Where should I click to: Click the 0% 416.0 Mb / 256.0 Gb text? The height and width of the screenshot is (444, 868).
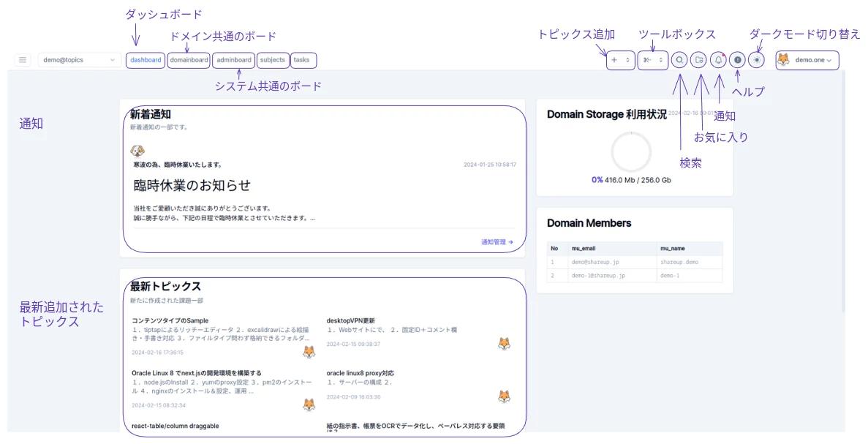coord(631,180)
